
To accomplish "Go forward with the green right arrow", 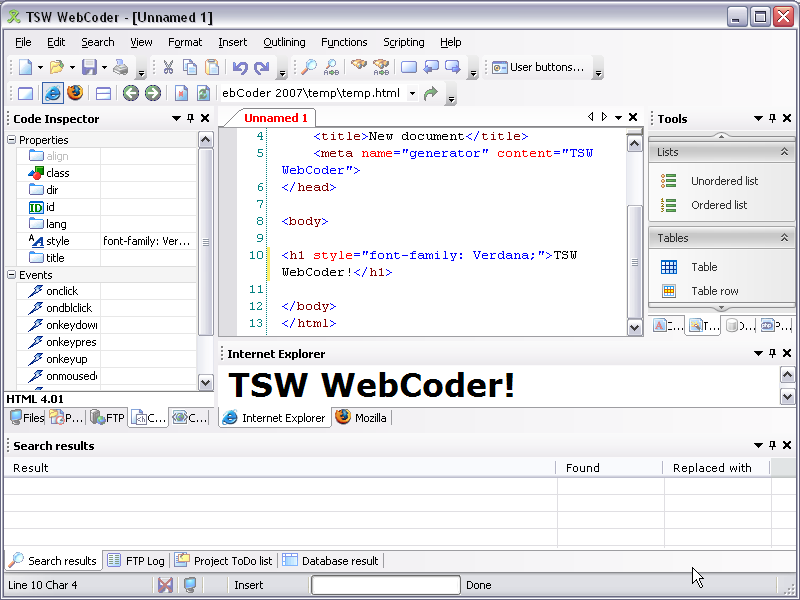I will (x=153, y=93).
